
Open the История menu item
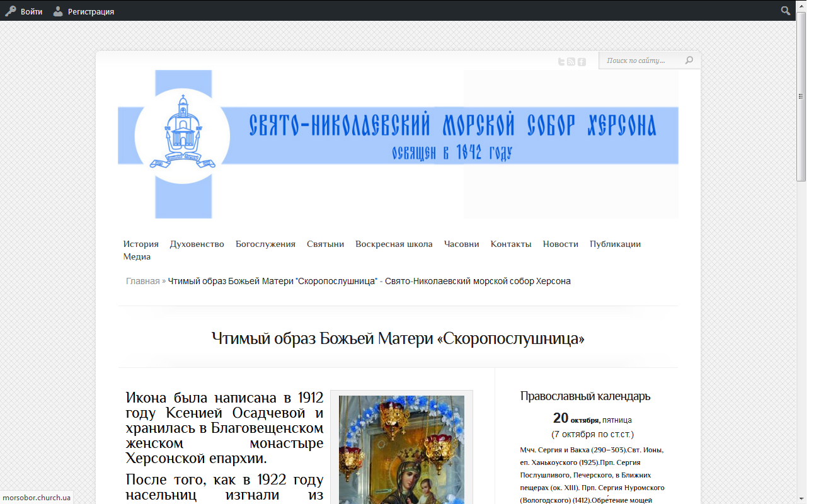coord(141,244)
